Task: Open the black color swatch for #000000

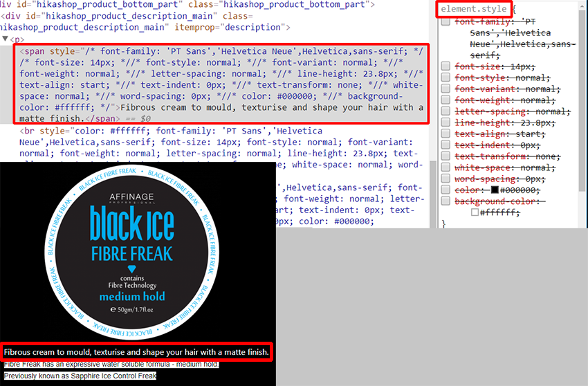Action: [495, 190]
